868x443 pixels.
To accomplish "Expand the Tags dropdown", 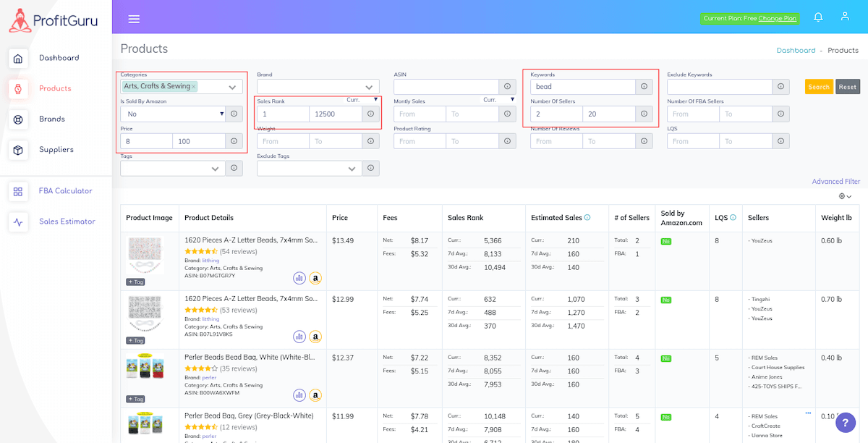I will click(x=215, y=169).
